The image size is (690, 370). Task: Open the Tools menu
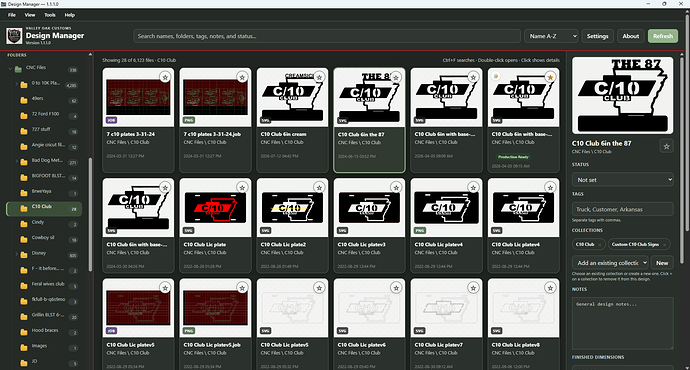point(50,15)
